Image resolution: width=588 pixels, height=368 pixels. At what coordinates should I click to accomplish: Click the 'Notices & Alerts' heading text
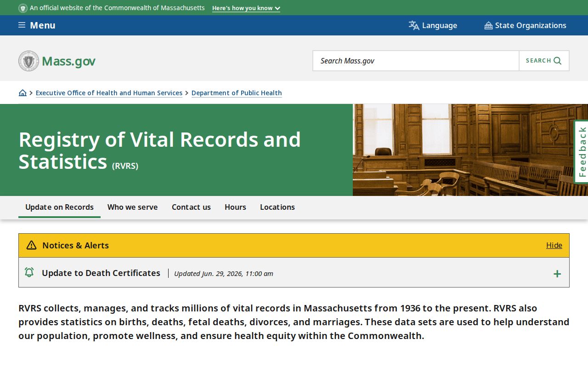75,245
